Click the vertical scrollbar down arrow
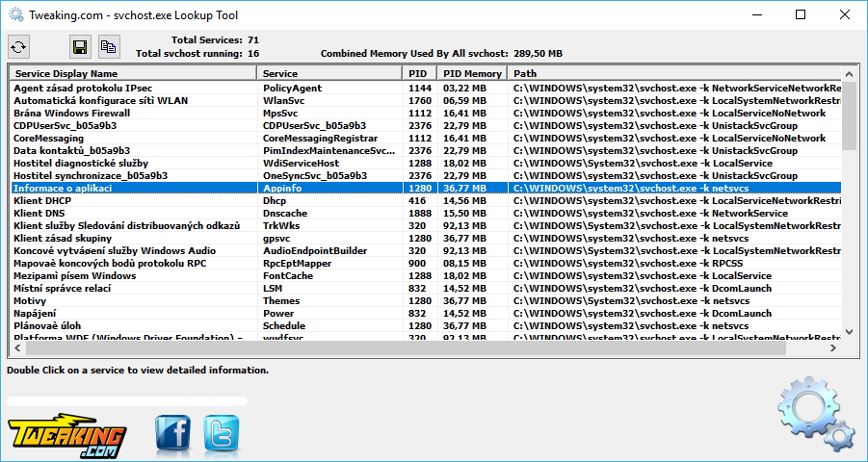This screenshot has width=868, height=462. pyautogui.click(x=849, y=332)
